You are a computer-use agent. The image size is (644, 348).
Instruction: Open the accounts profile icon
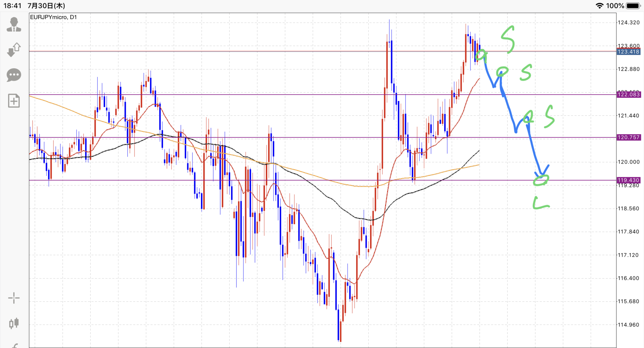tap(14, 24)
